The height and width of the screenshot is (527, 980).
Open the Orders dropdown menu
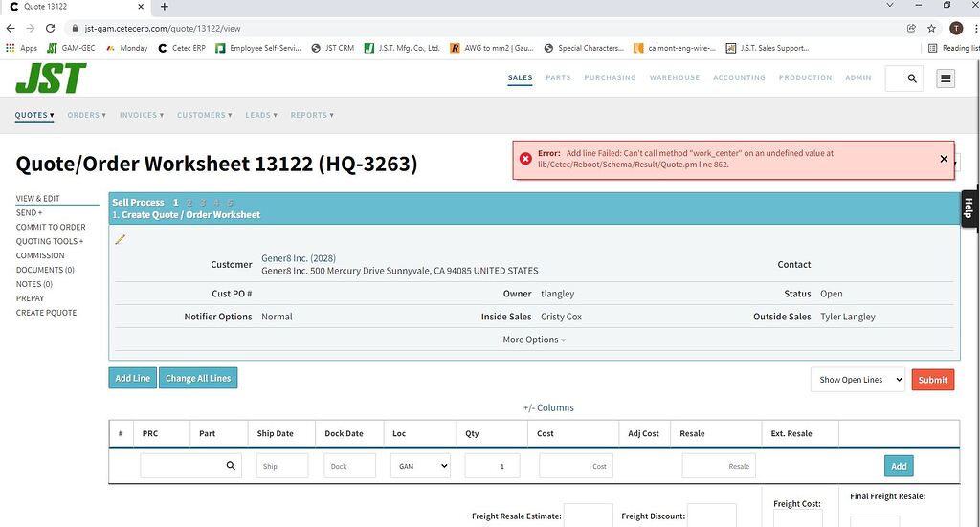point(87,115)
